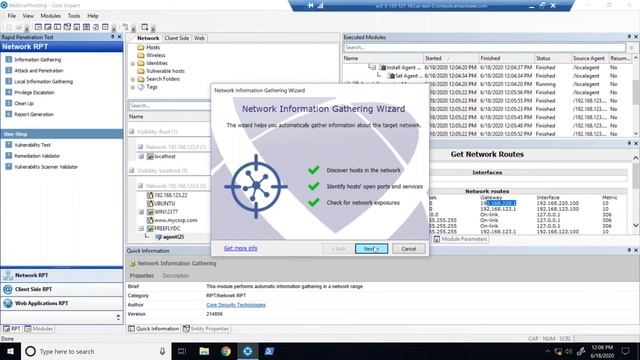Expand the Search Folders node
The width and height of the screenshot is (640, 360).
133,79
